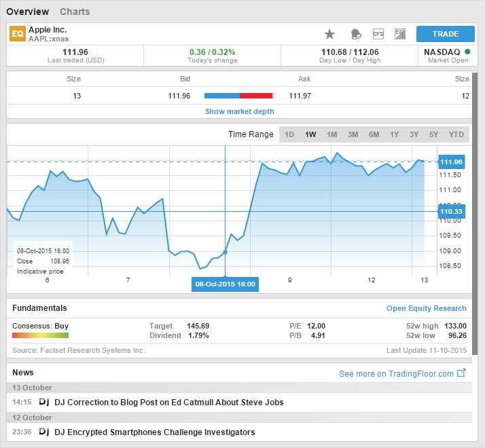Screen dimensions: 485x448
Task: Set time range to 1W
Action: coord(310,134)
